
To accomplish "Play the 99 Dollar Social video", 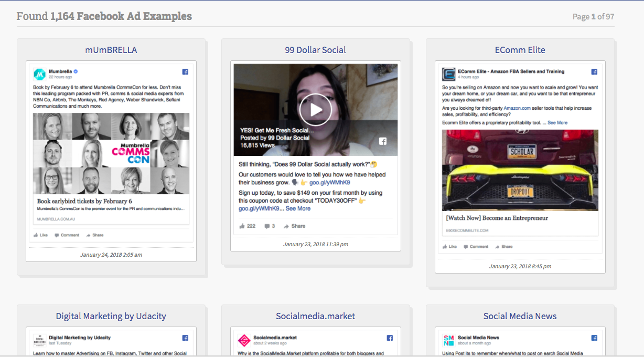I will click(315, 110).
